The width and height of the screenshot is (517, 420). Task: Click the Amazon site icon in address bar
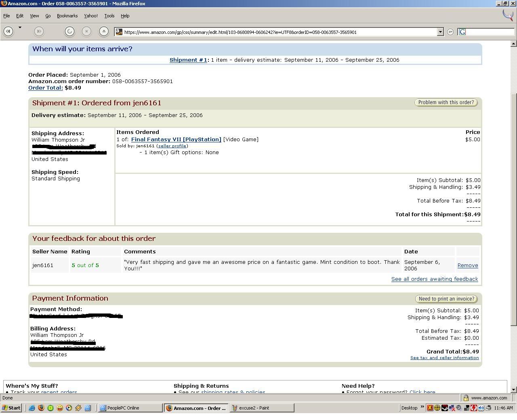(119, 32)
